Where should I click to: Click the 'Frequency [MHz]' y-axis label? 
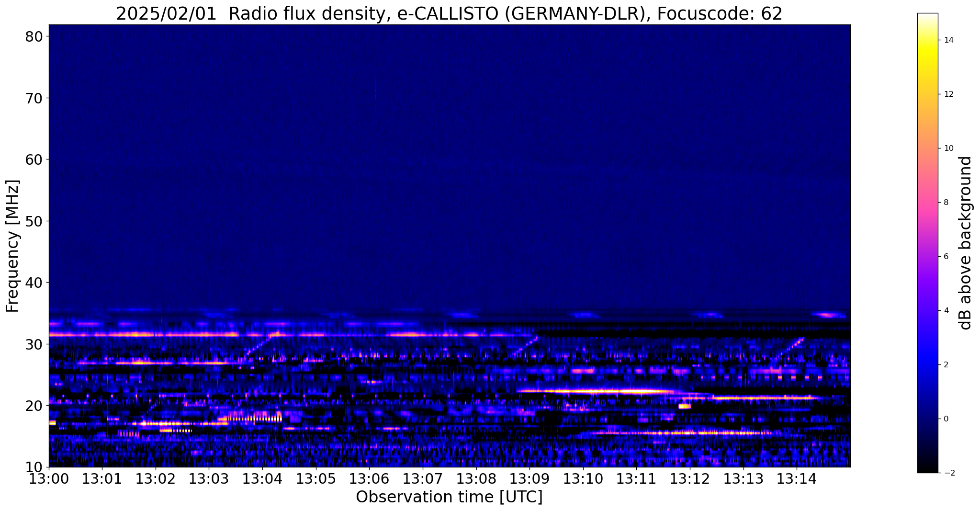click(12, 246)
